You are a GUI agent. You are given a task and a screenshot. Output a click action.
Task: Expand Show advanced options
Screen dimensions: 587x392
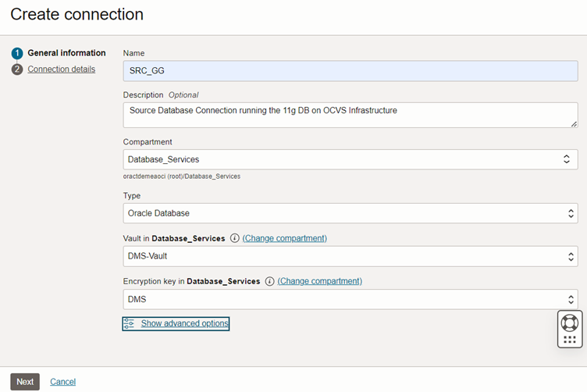184,323
